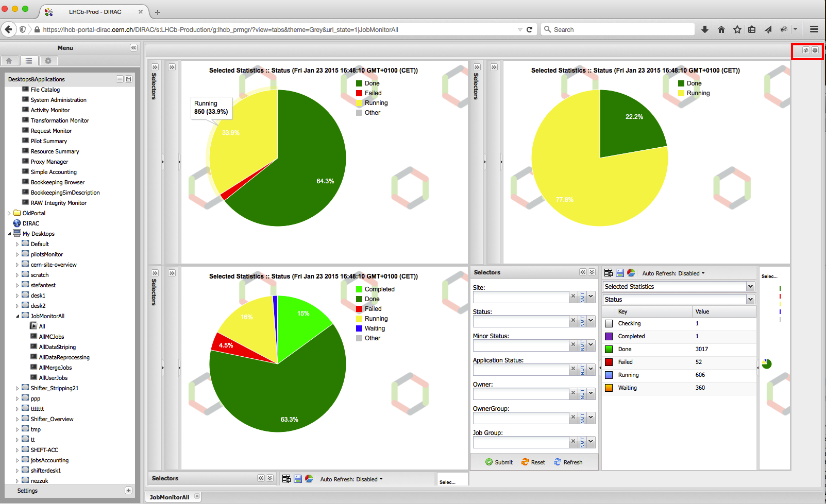The height and width of the screenshot is (504, 826).
Task: Open the browser downloads arrow
Action: (x=704, y=29)
